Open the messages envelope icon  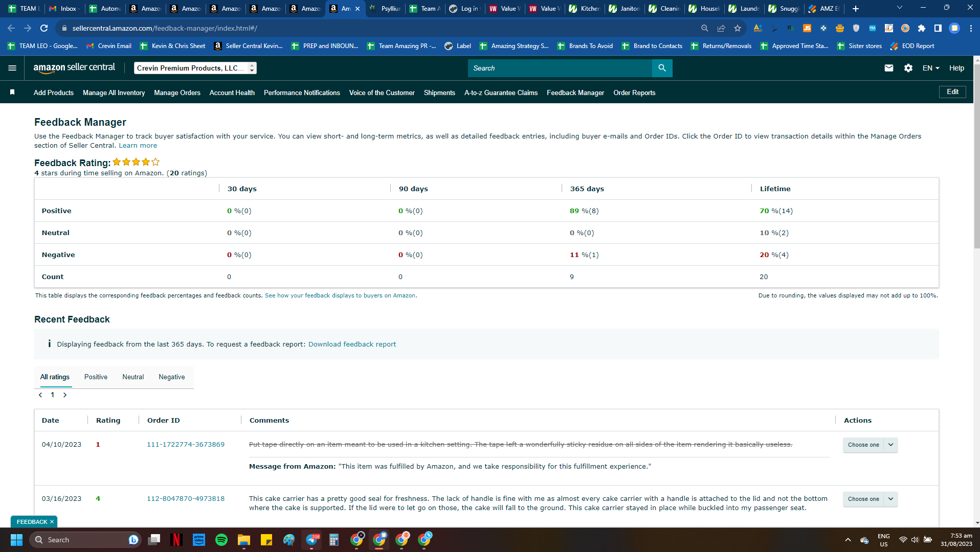(x=889, y=68)
